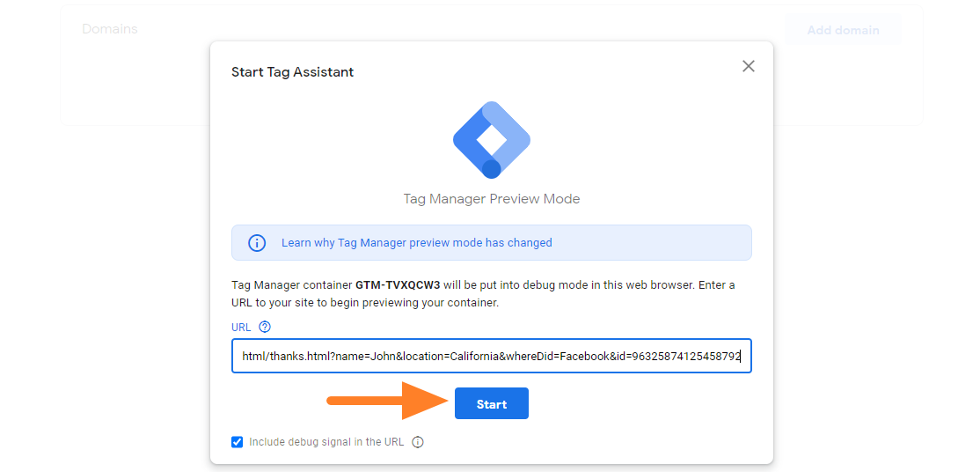The height and width of the screenshot is (472, 980).
Task: Open the Learn why preview mode has changed link
Action: click(x=416, y=243)
